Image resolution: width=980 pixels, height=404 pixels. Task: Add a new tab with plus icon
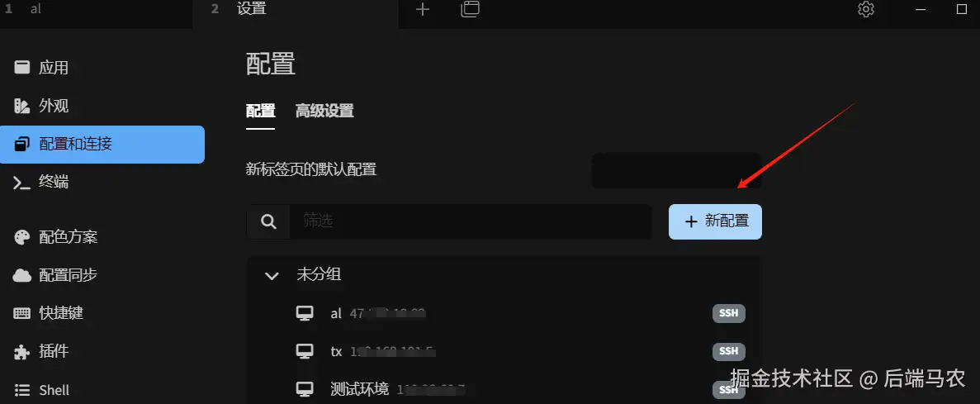[423, 9]
